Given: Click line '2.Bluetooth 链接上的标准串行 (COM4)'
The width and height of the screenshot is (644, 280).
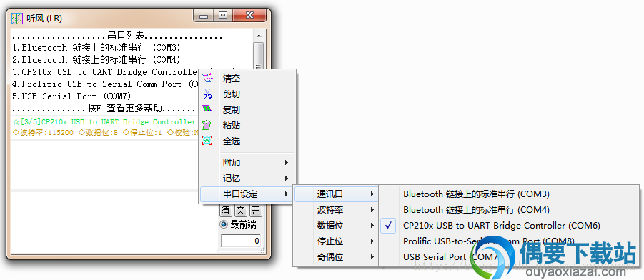Looking at the screenshot, I should click(96, 60).
